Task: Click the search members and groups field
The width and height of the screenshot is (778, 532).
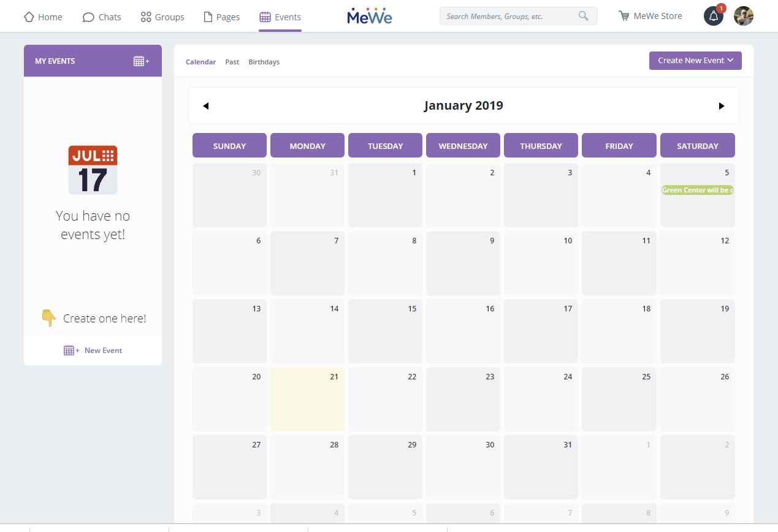Action: click(518, 16)
